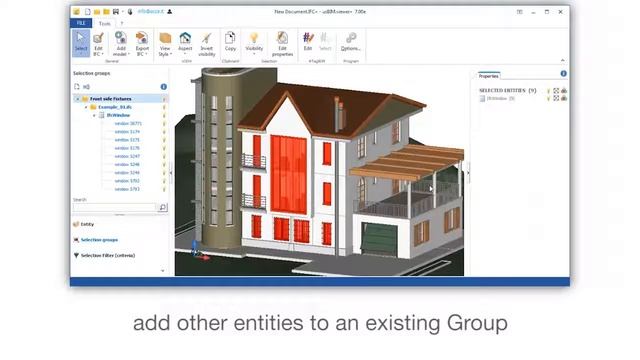Viewport: 640px width, 360px height.
Task: Open the help question mark tab
Action: point(121,24)
